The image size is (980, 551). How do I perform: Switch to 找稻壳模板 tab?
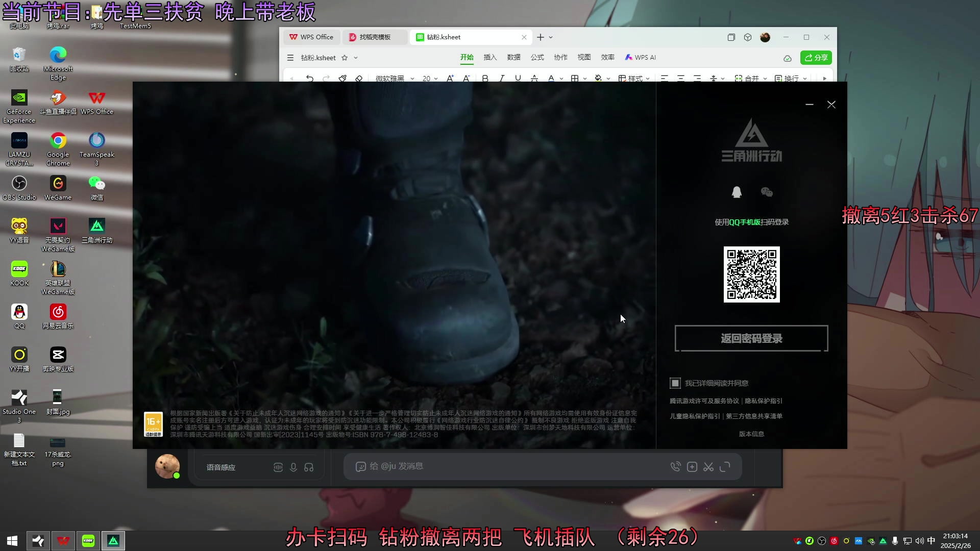pyautogui.click(x=375, y=37)
